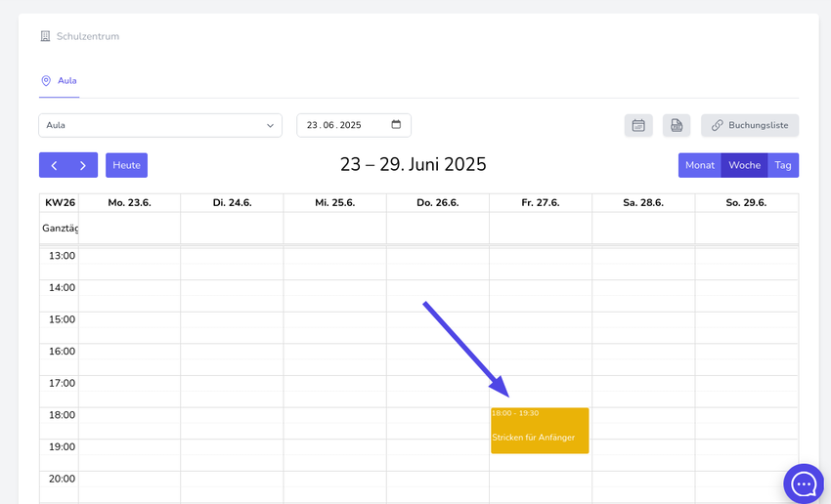Click the location pin icon beside Aula

46,80
